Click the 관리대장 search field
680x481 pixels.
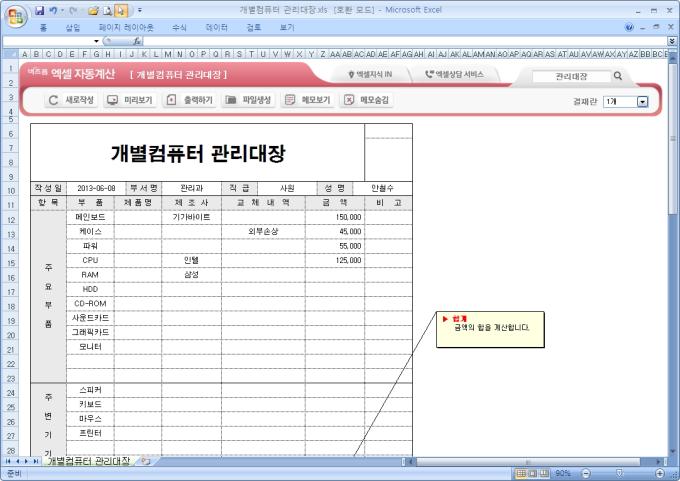tap(571, 76)
